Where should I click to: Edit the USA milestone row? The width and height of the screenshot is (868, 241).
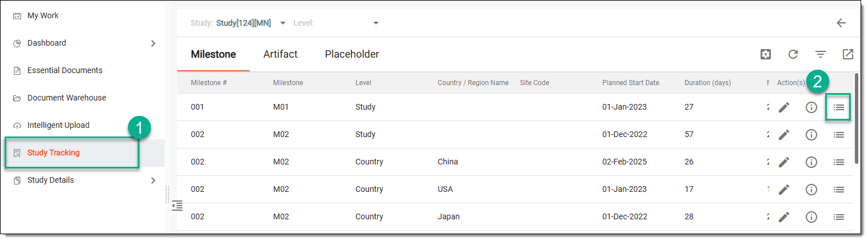784,190
